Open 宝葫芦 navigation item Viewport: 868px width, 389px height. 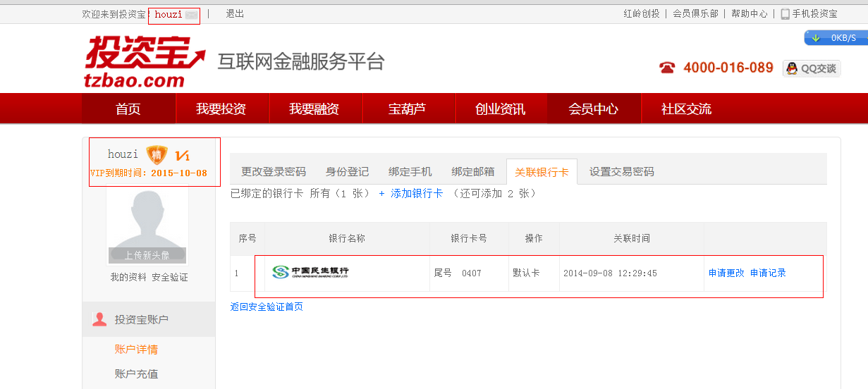[x=408, y=109]
